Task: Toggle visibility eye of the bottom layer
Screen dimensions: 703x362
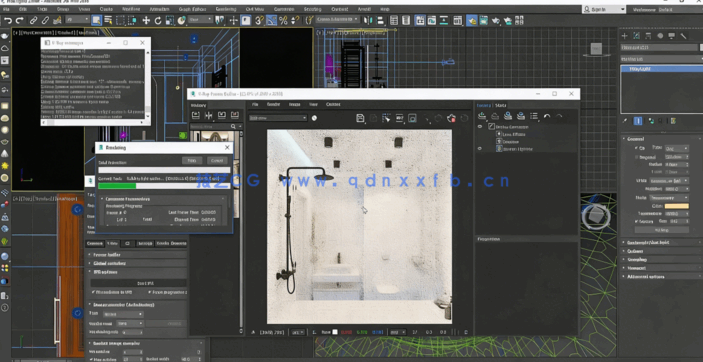Action: point(480,148)
